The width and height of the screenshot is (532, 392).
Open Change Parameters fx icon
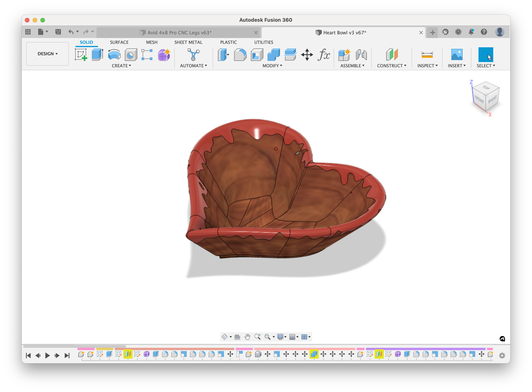pyautogui.click(x=324, y=55)
